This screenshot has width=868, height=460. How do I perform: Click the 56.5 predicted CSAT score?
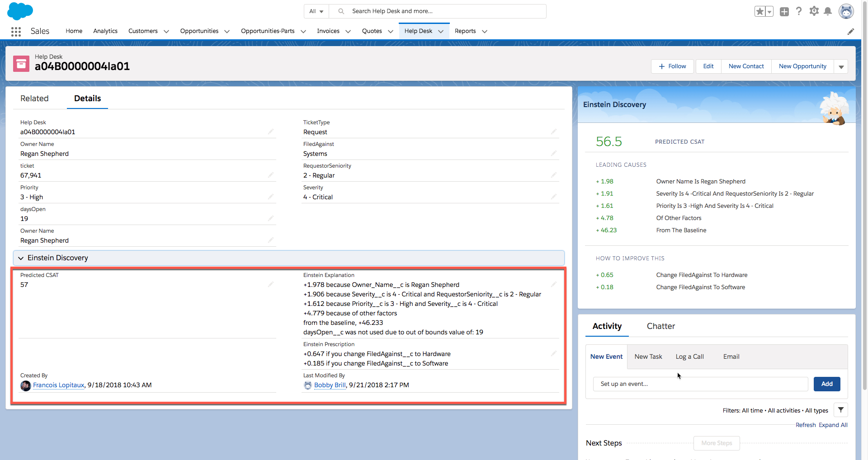tap(609, 142)
